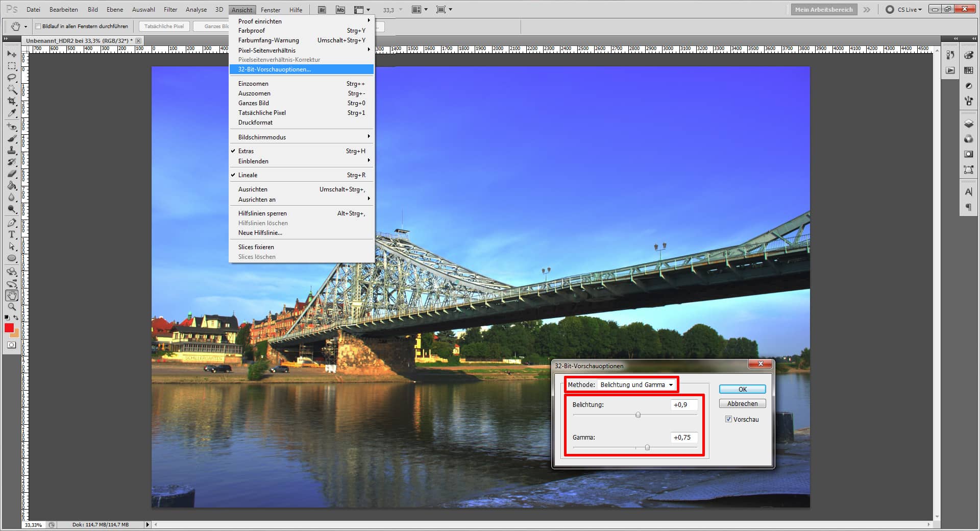The image size is (980, 531).
Task: Select the Zoom tool in the toolbar
Action: pyautogui.click(x=11, y=307)
